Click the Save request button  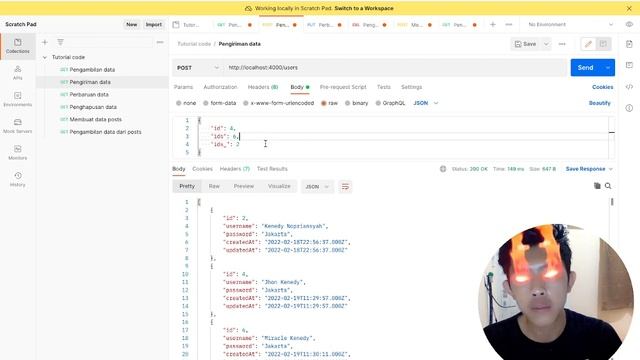[x=526, y=44]
